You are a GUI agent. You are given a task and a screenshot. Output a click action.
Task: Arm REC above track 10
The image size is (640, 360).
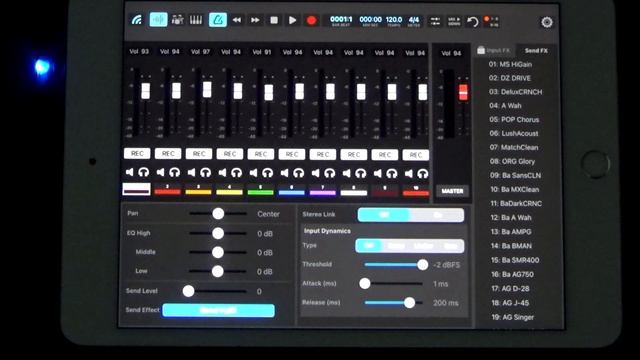pyautogui.click(x=416, y=155)
